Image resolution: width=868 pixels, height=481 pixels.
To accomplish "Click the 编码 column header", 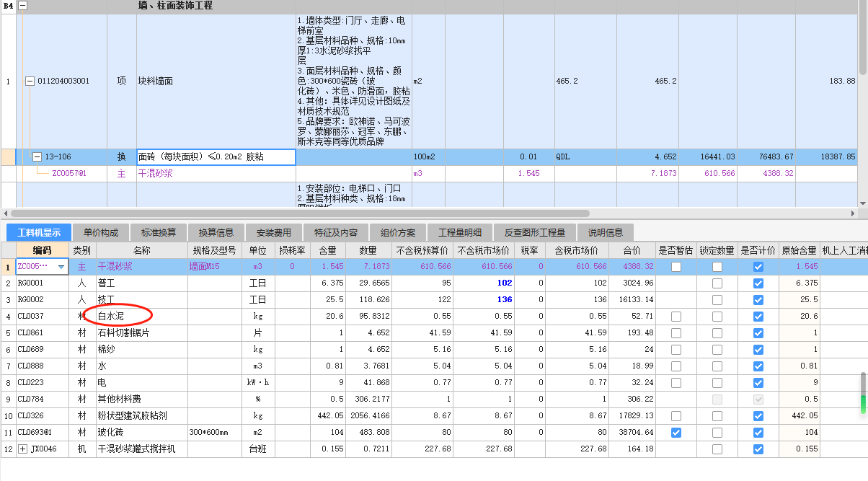I will [x=42, y=250].
